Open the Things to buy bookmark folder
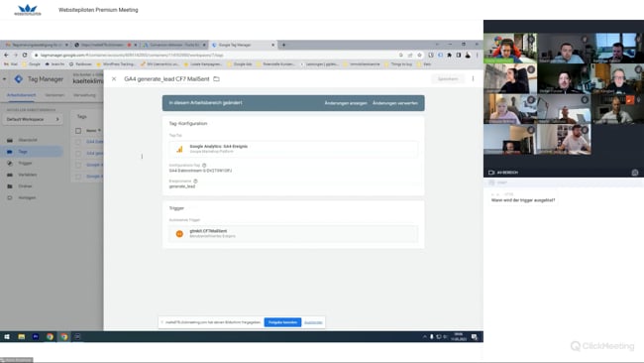Image resolution: width=644 pixels, height=363 pixels. tap(398, 64)
